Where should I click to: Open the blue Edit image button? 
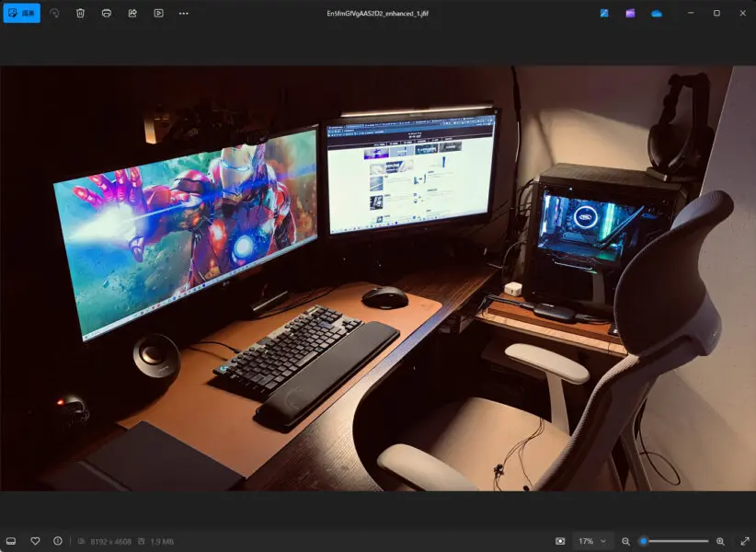[22, 13]
